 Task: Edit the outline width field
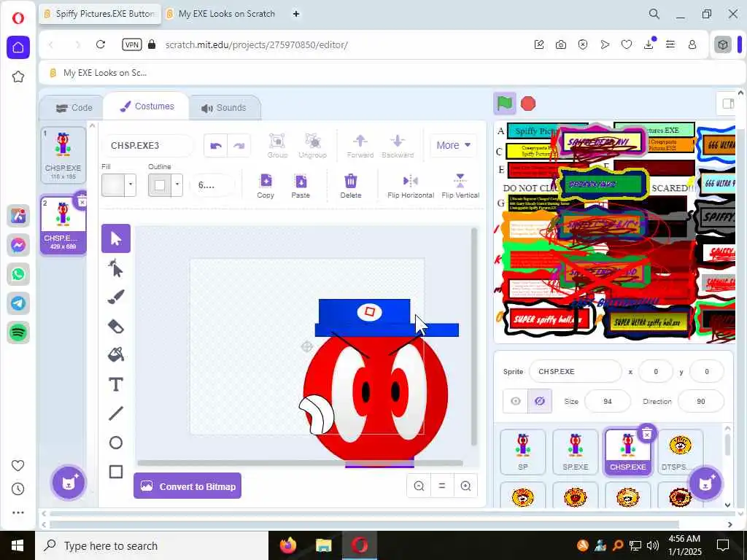(x=212, y=184)
